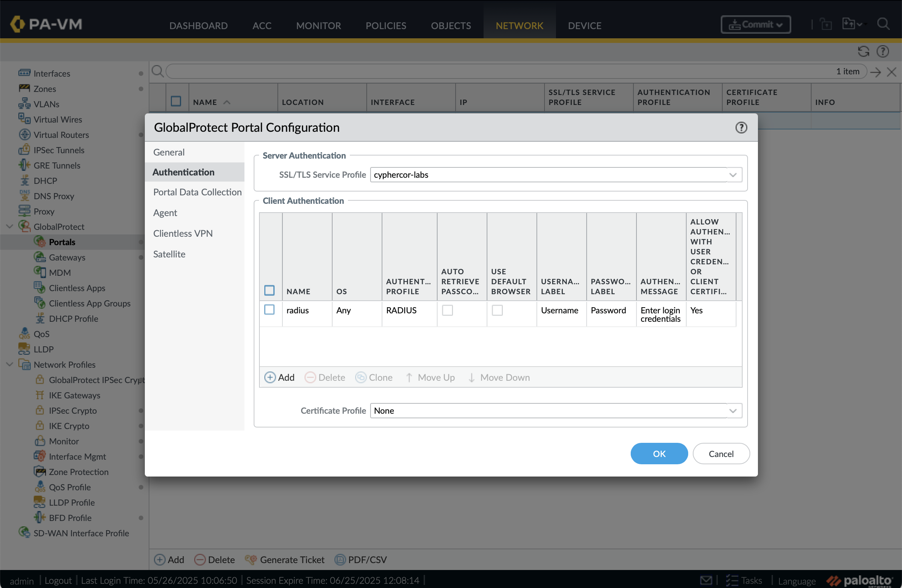The image size is (902, 588).
Task: Click the search magnifier icon in top bar
Action: pos(883,24)
